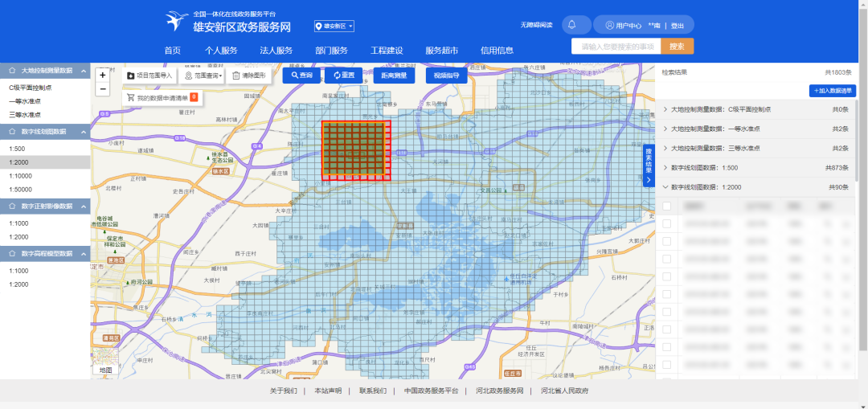Switch basemap using 地图 thumbnail

pyautogui.click(x=105, y=362)
